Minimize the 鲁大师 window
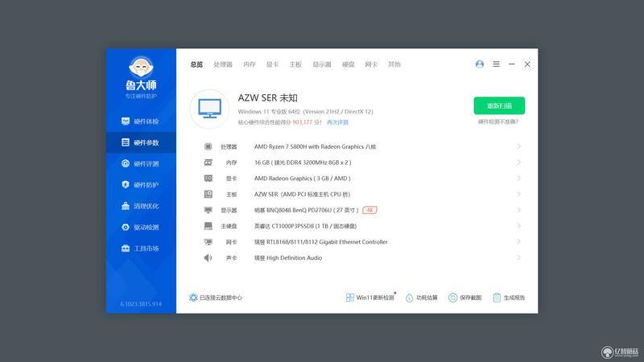 pyautogui.click(x=512, y=64)
